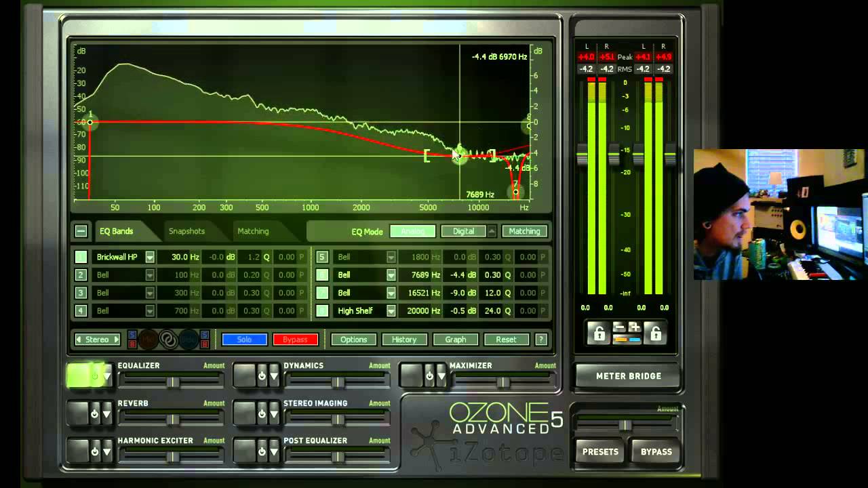Open the Meter Bridge
The image size is (868, 488).
tap(628, 376)
